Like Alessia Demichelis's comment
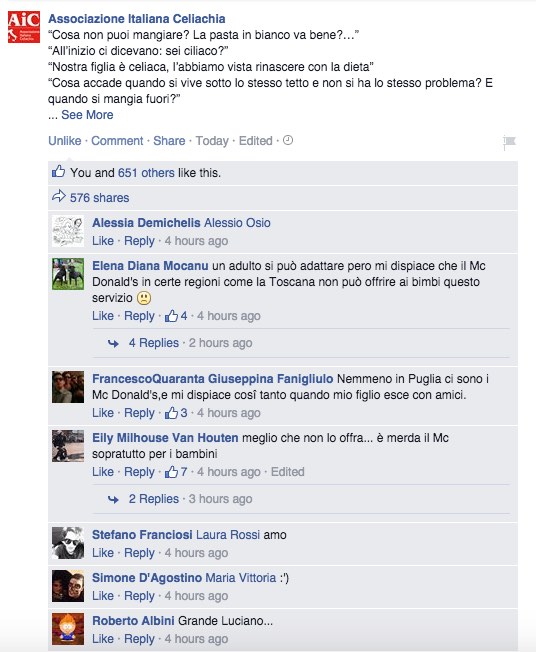This screenshot has height=652, width=536. (x=103, y=241)
